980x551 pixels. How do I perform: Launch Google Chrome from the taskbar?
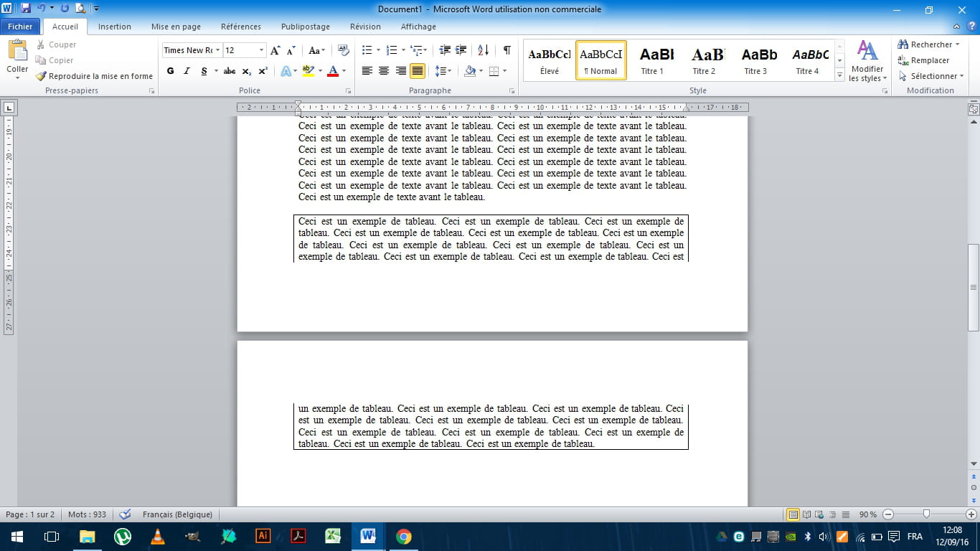click(404, 536)
